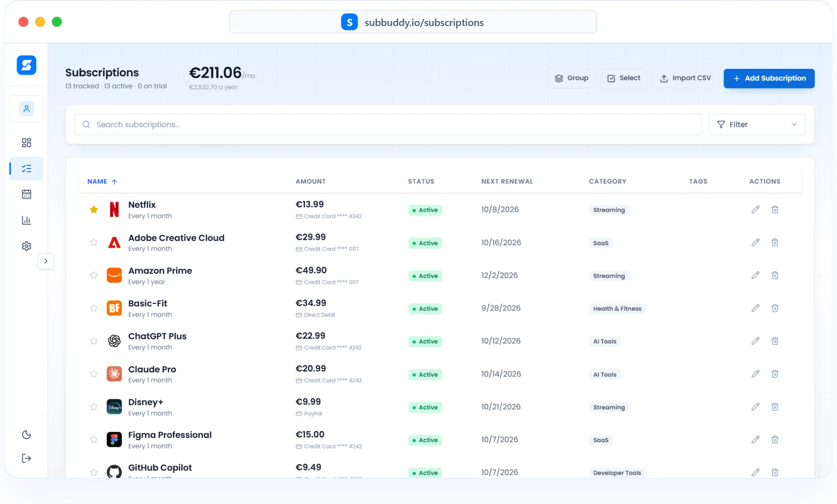Unfavorite Netflix with the gold star
This screenshot has height=504, width=837.
coord(94,210)
